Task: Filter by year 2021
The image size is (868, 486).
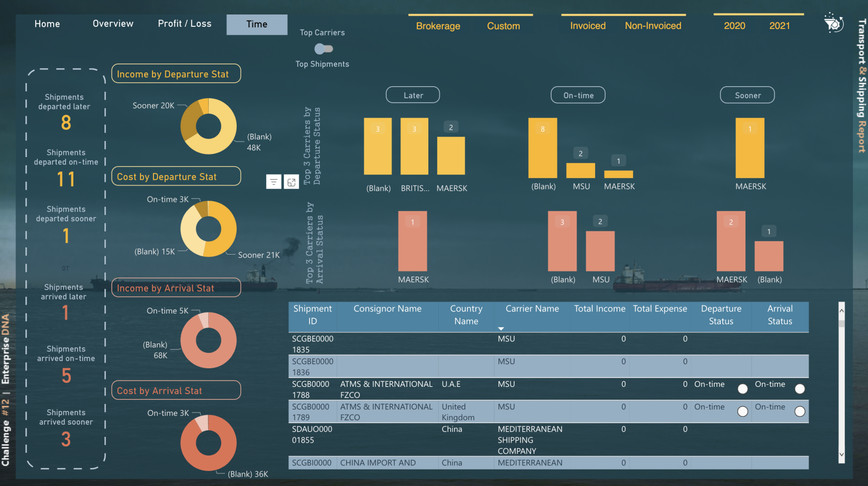Action: click(779, 26)
